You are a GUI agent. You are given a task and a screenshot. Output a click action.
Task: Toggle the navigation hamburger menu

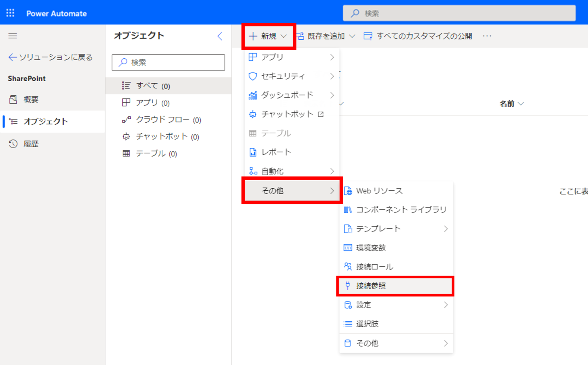13,36
